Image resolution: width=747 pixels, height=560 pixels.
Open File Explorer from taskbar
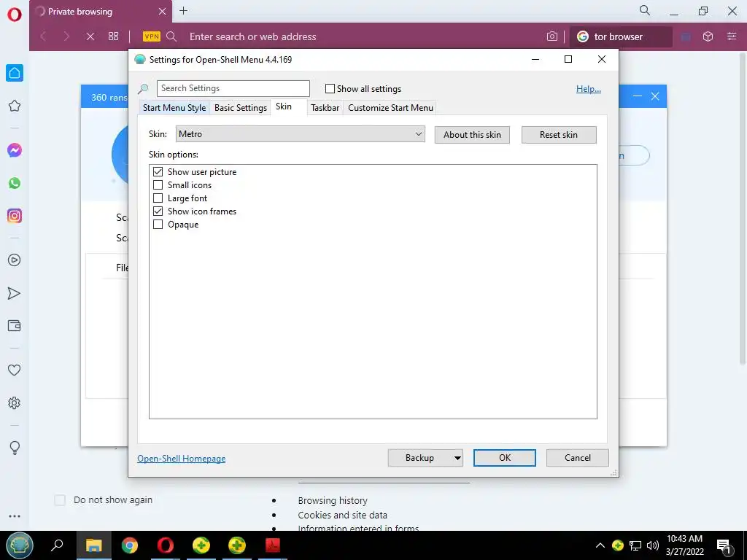94,545
